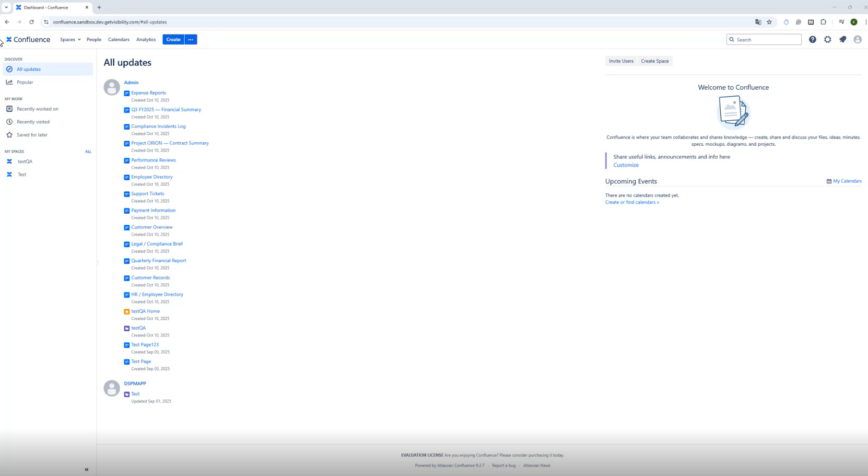This screenshot has height=476, width=868.
Task: Click the Customize link
Action: coord(626,165)
